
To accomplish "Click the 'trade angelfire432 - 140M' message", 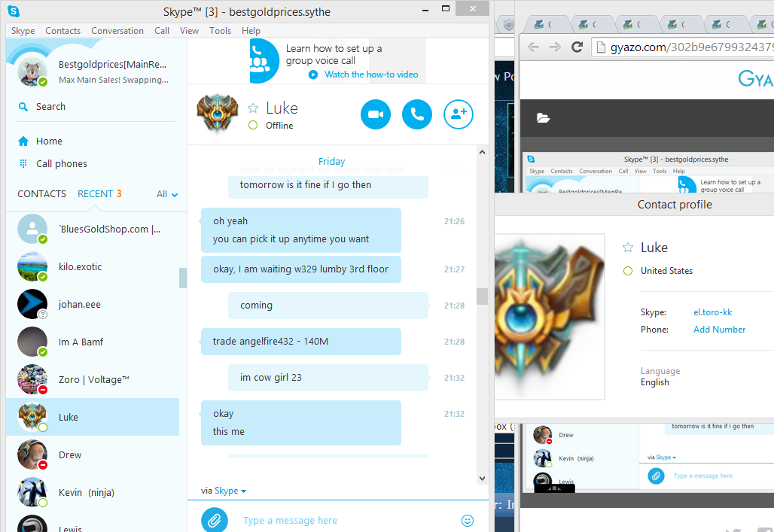I will pos(300,342).
